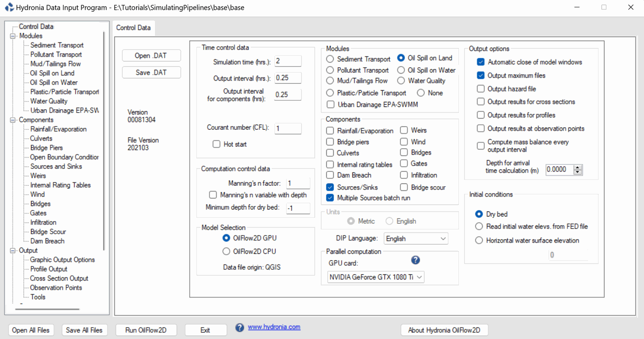This screenshot has height=339, width=644.
Task: Uncheck the Sources/Sinks component
Action: pos(330,187)
